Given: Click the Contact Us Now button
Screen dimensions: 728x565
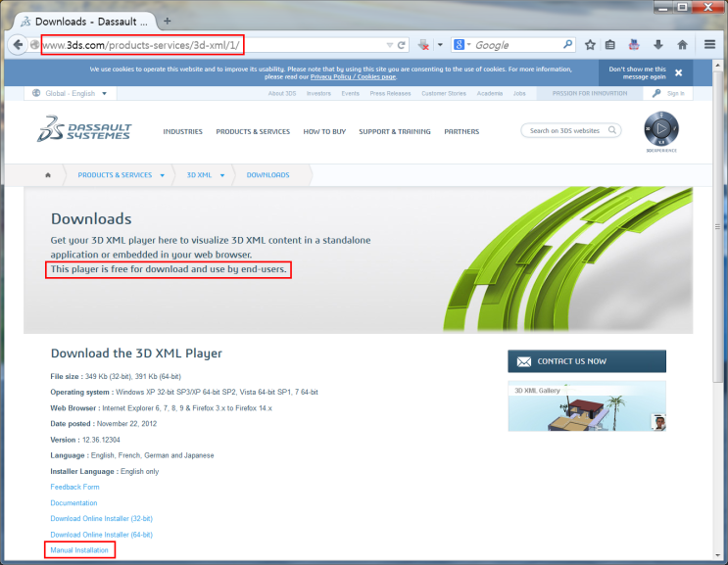Looking at the screenshot, I should tap(587, 361).
